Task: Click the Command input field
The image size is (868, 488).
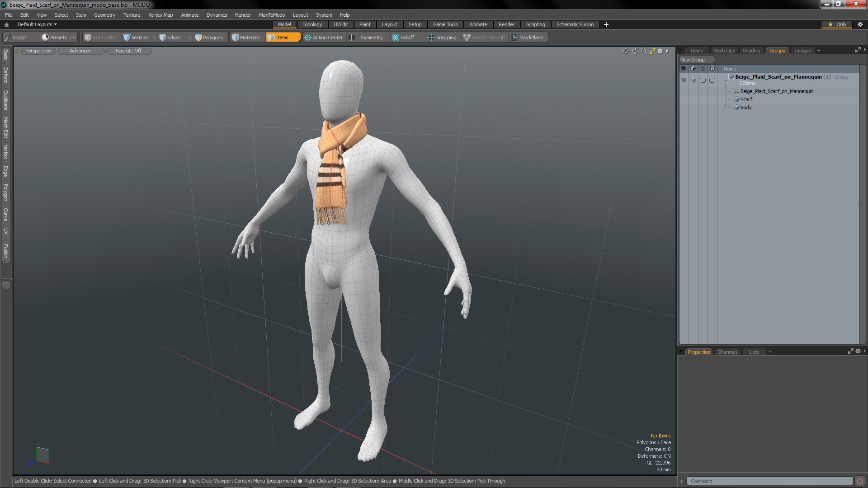Action: pos(769,481)
